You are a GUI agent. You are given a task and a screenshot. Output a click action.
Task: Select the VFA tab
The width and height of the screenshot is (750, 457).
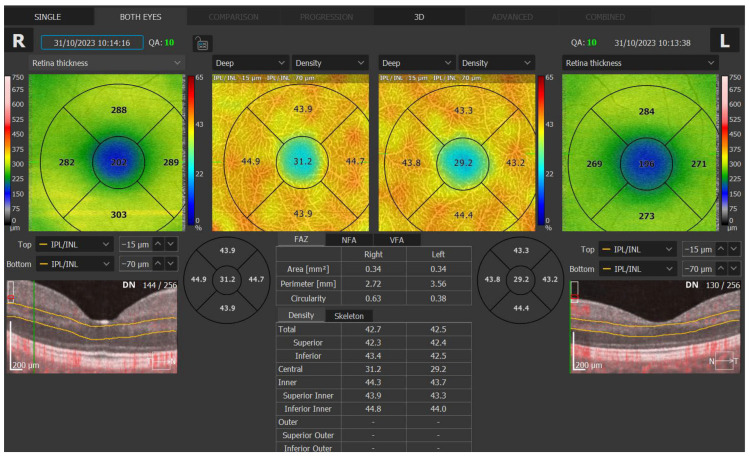[397, 240]
